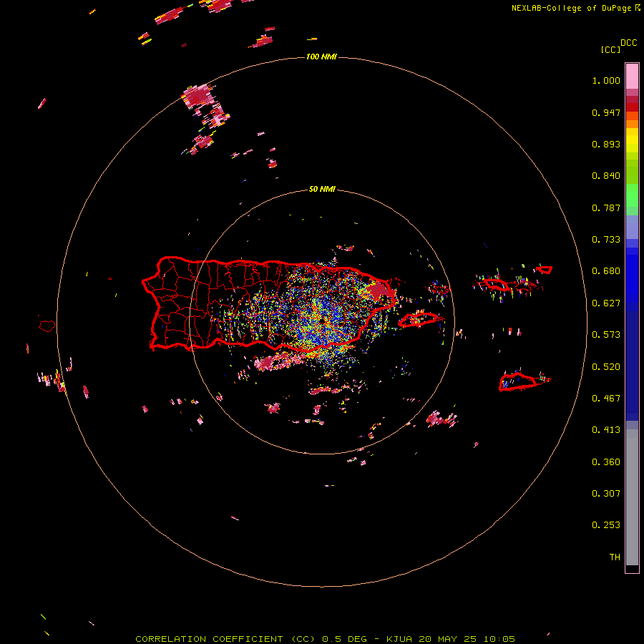Image resolution: width=644 pixels, height=644 pixels.
Task: Click the 0.467 scale value
Action: 606,399
